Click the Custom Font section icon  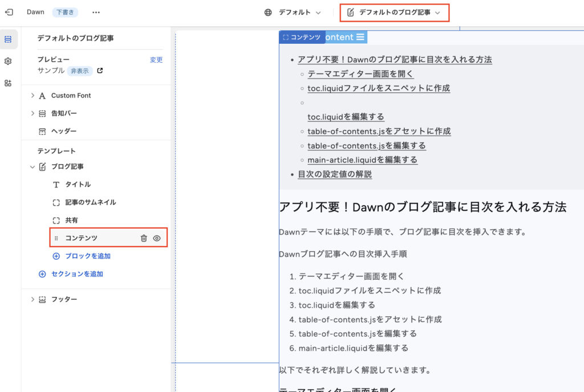click(42, 96)
